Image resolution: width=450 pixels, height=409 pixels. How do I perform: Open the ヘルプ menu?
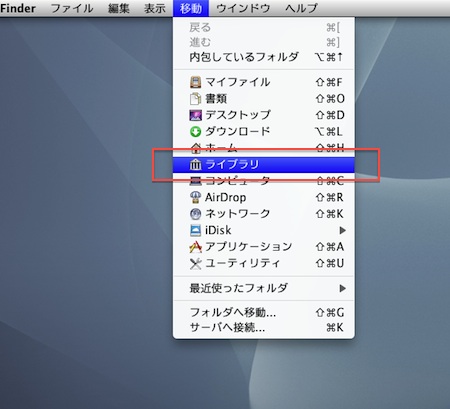tap(301, 8)
